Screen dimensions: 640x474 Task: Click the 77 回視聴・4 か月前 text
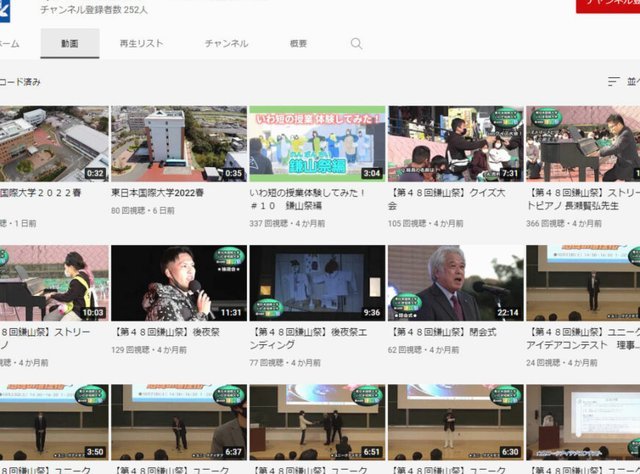click(285, 363)
